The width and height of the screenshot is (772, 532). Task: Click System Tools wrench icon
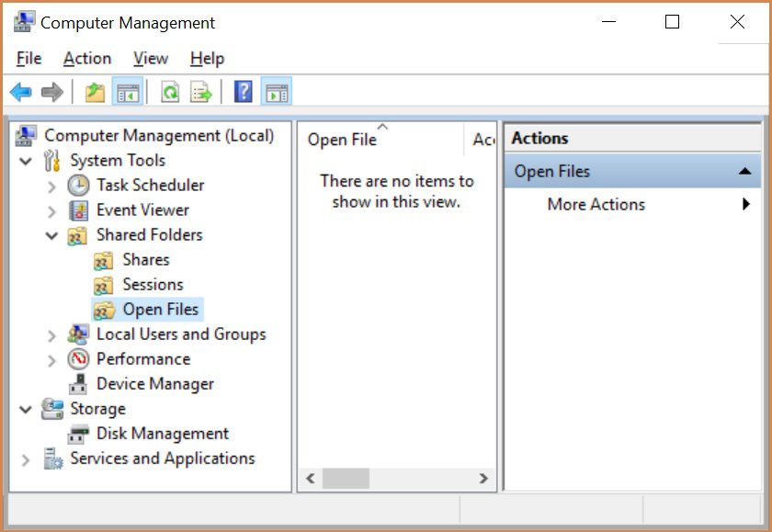51,161
